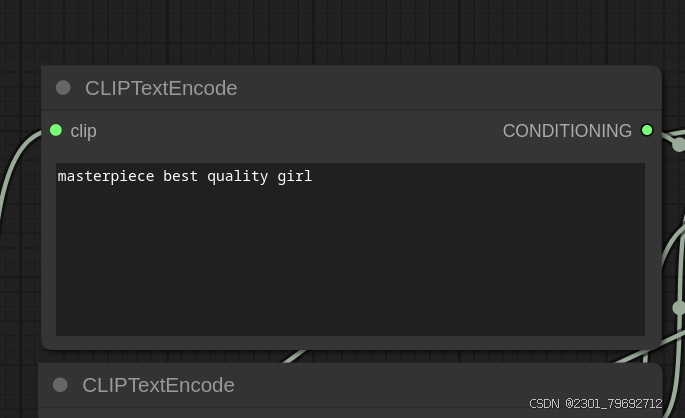This screenshot has height=418, width=685.
Task: Collapse the bottom CLIPTextEncode node dot
Action: coord(60,385)
